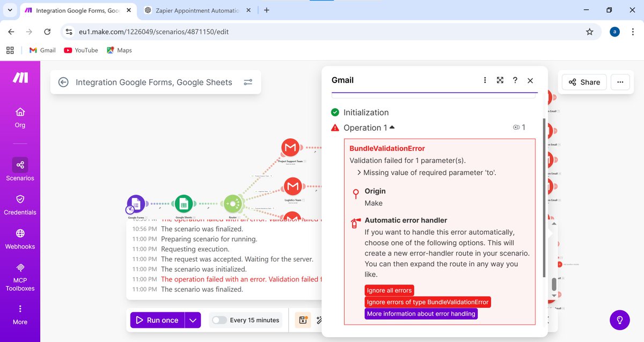The height and width of the screenshot is (342, 644).
Task: Click the Gmail panel vertical scrollbar
Action: [x=544, y=198]
